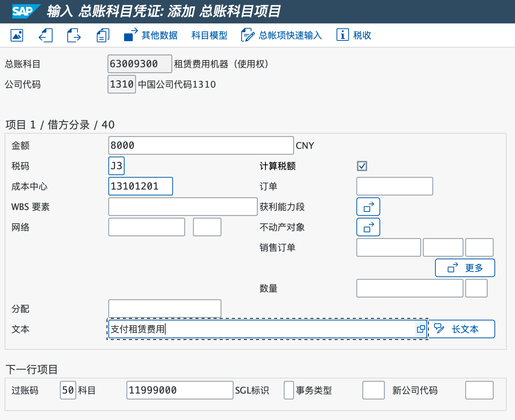This screenshot has height=420, width=515.
Task: Open 总帐项快速输入 fast entry
Action: pos(281,35)
